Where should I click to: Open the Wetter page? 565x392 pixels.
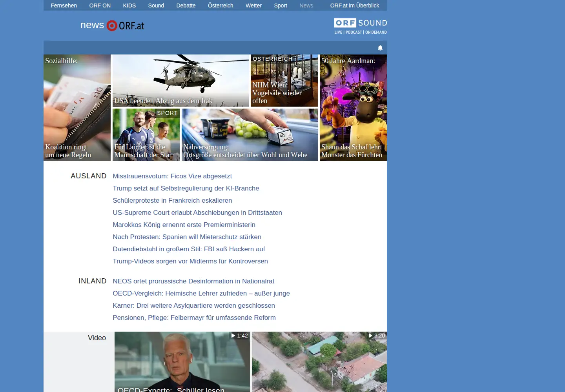point(253,5)
